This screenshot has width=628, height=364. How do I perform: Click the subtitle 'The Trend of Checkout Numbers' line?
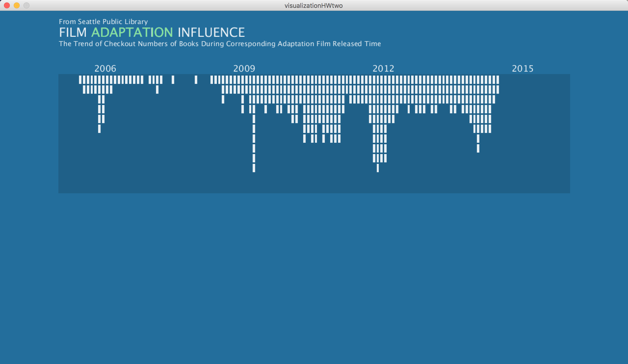(220, 44)
